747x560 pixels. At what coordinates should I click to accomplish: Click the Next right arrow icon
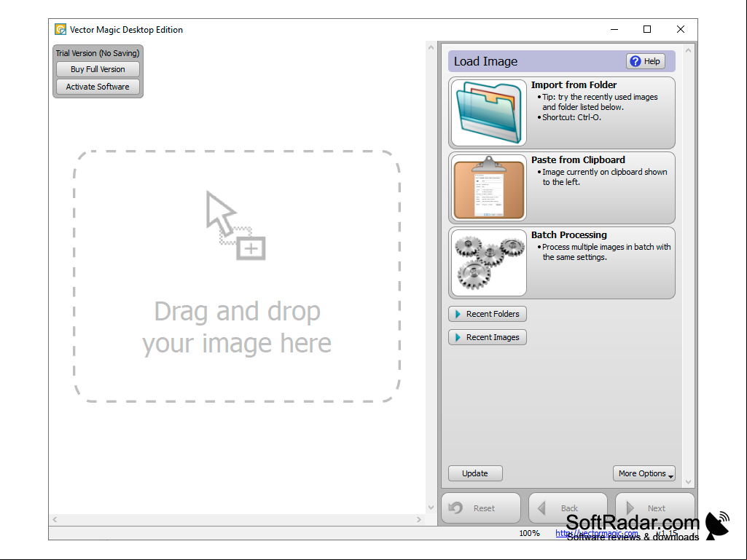630,508
